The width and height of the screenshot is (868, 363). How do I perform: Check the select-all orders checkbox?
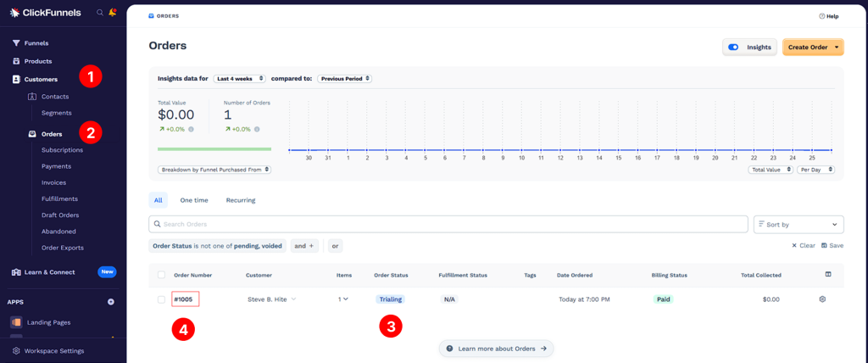[x=162, y=275]
